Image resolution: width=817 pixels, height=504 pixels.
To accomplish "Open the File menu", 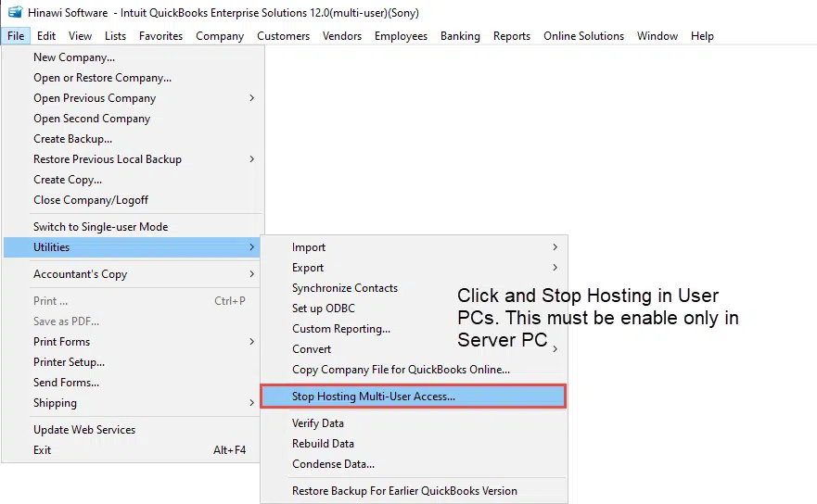I will [16, 36].
